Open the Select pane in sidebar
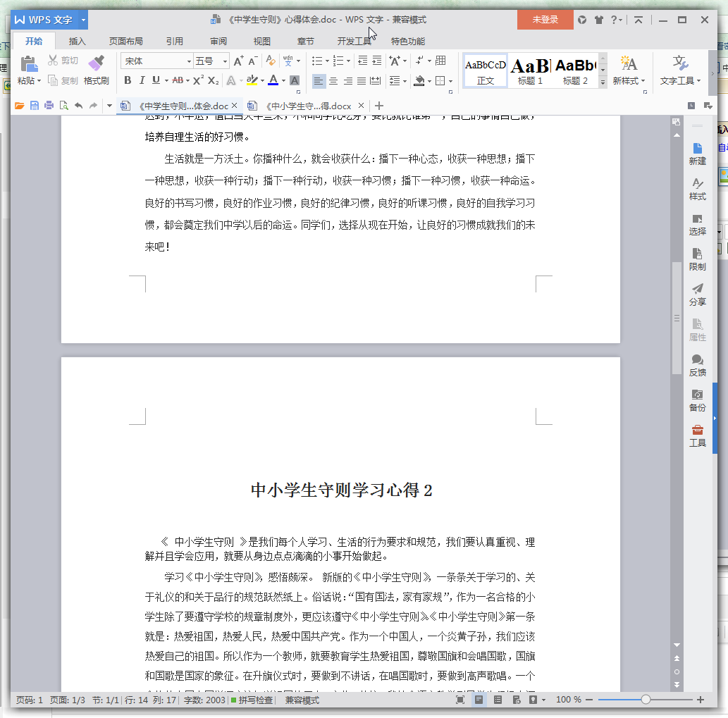Image resolution: width=728 pixels, height=718 pixels. [x=698, y=225]
